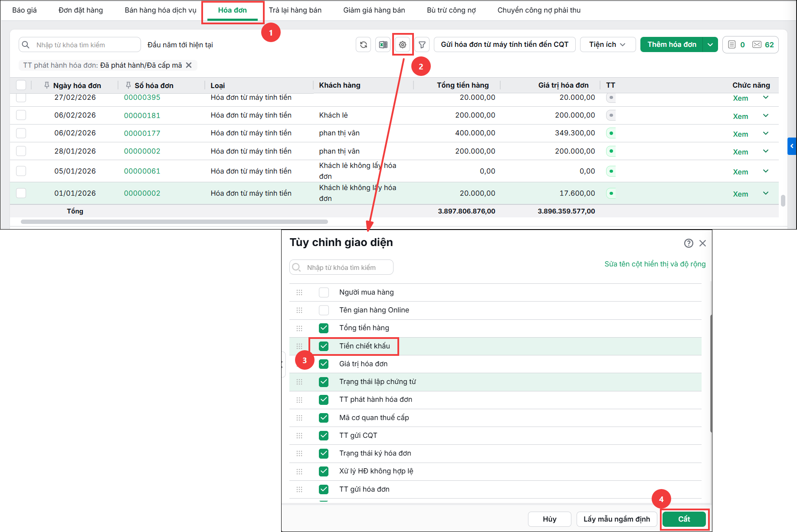Uncheck the Tiền chiết khấu column checkbox
Image resolution: width=797 pixels, height=532 pixels.
tap(324, 346)
